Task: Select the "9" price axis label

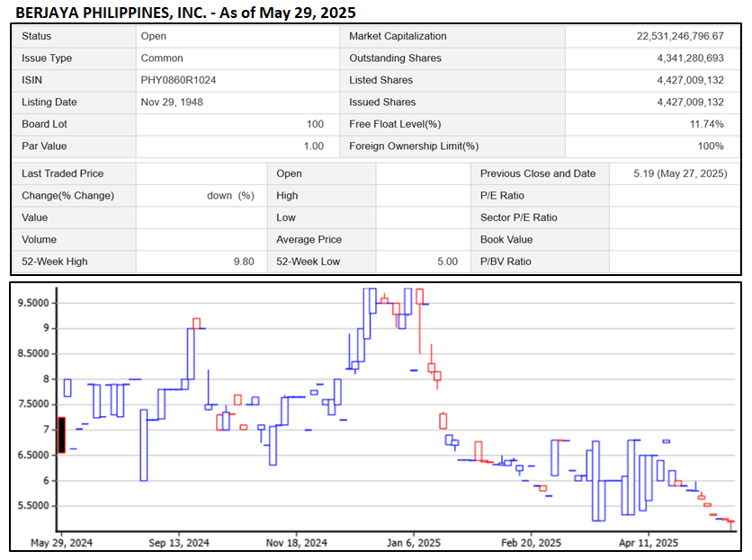Action: 46,328
